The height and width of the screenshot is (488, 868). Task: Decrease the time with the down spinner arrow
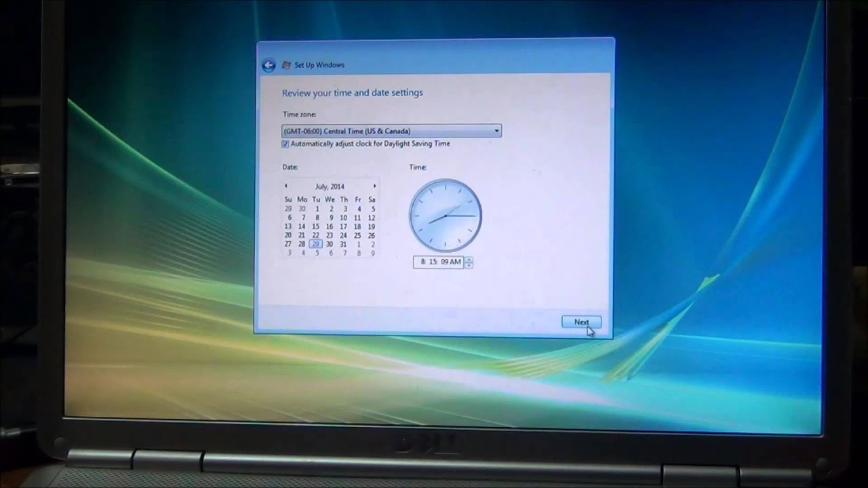click(x=469, y=265)
